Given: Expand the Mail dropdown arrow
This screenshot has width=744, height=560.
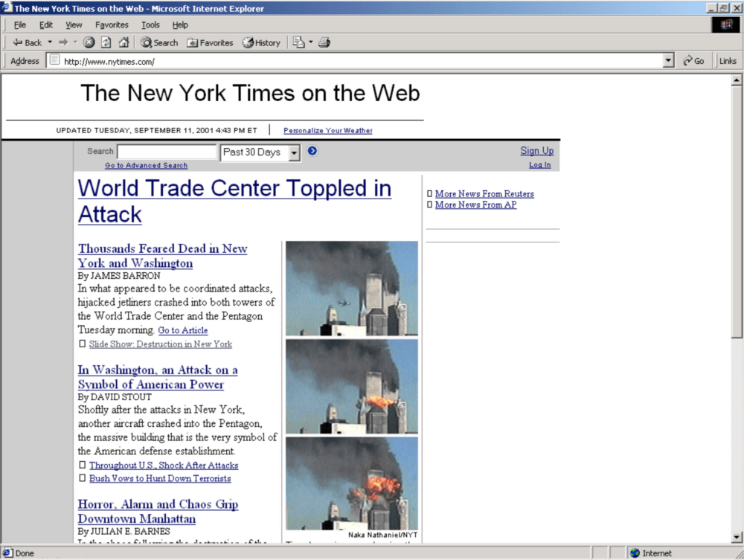Looking at the screenshot, I should pos(311,42).
